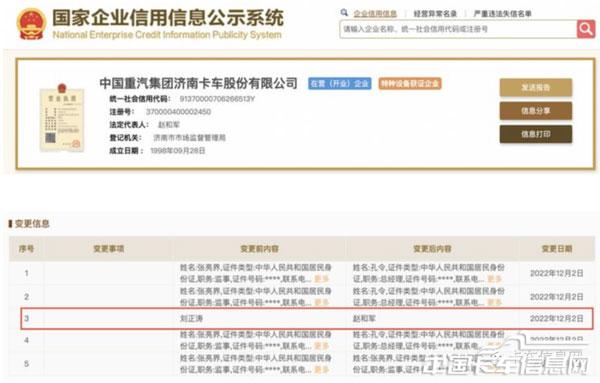The width and height of the screenshot is (600, 383).
Task: Click the 统一社会信用代码 label
Action: (140, 99)
